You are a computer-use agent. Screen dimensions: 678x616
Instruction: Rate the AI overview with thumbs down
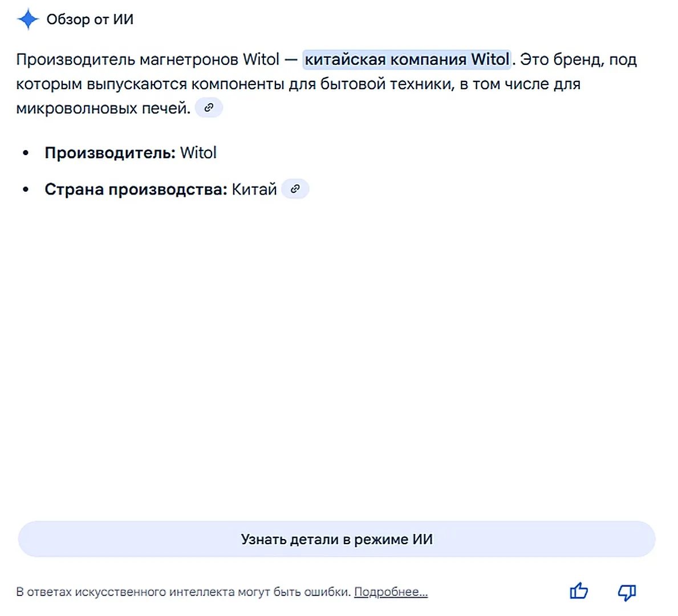[x=627, y=592]
